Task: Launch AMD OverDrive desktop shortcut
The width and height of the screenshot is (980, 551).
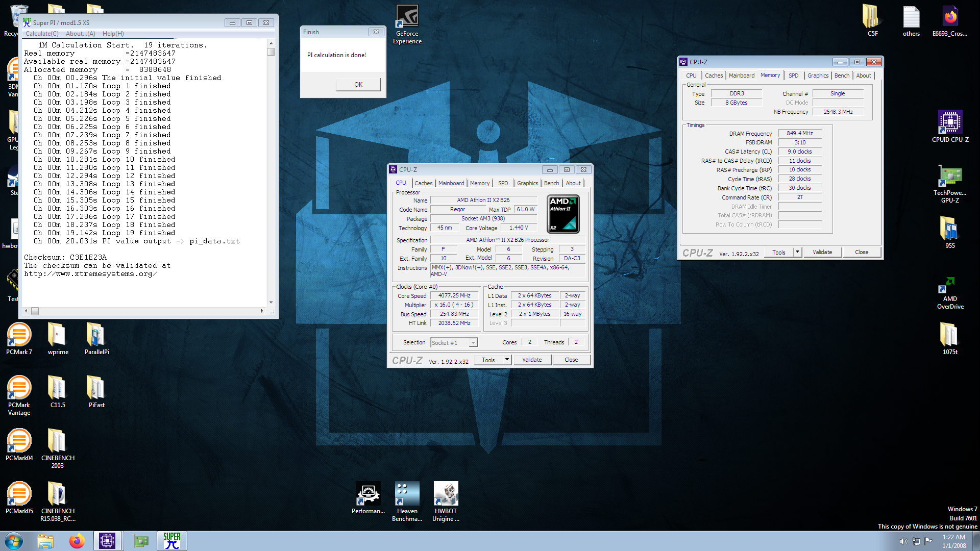Action: [x=950, y=293]
